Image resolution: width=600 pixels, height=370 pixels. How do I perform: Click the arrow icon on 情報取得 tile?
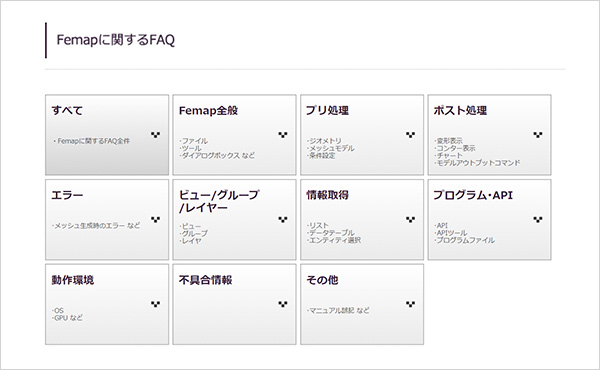[x=410, y=219]
